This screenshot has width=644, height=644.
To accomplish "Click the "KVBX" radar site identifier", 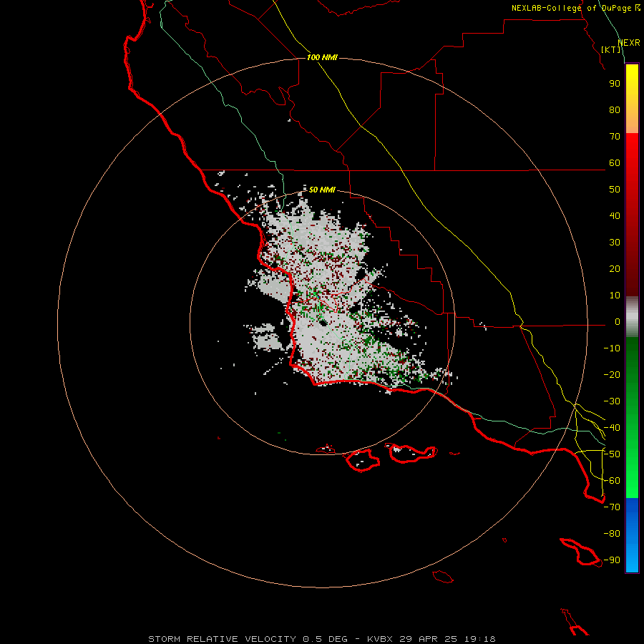I will 380,639.
